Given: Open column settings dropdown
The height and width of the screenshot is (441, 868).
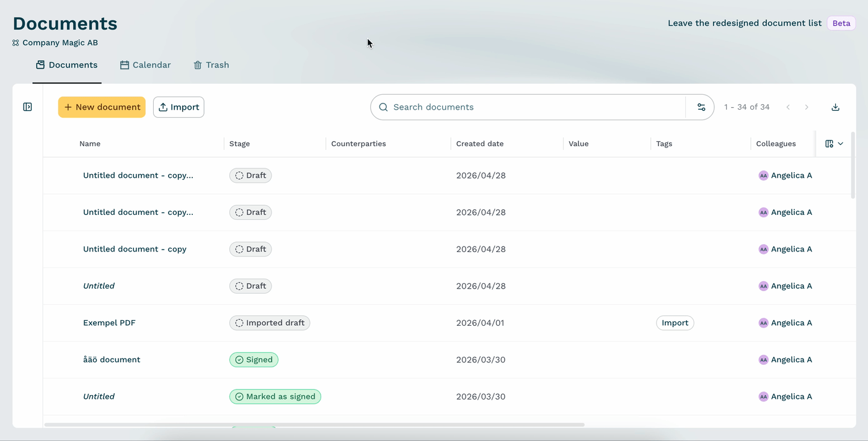Looking at the screenshot, I should click(834, 144).
